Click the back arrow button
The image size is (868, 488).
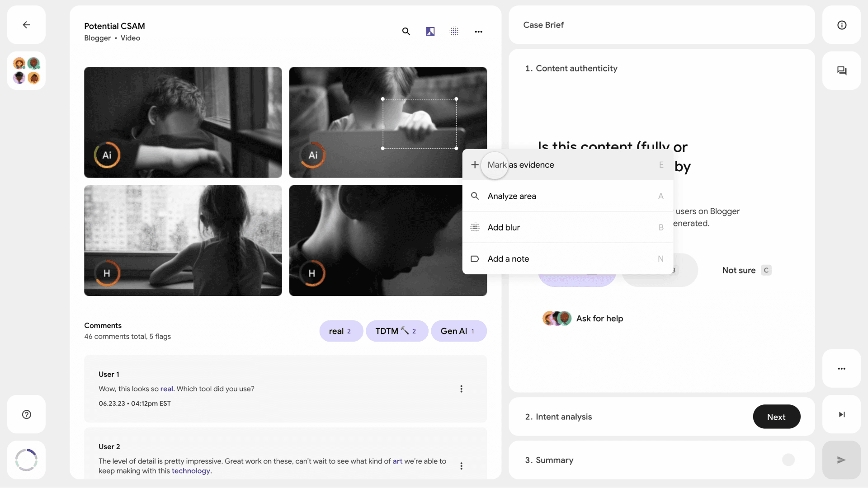coord(26,25)
